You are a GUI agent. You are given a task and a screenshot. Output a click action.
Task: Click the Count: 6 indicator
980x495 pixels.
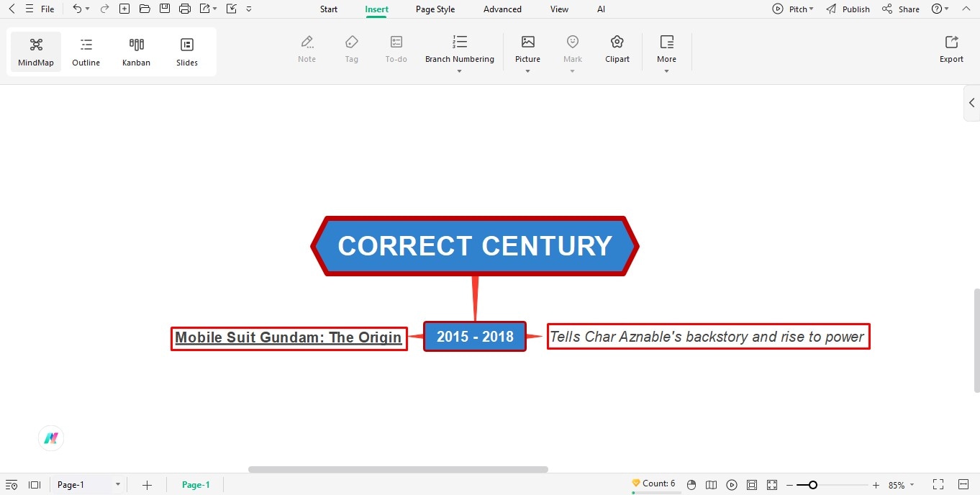click(653, 483)
